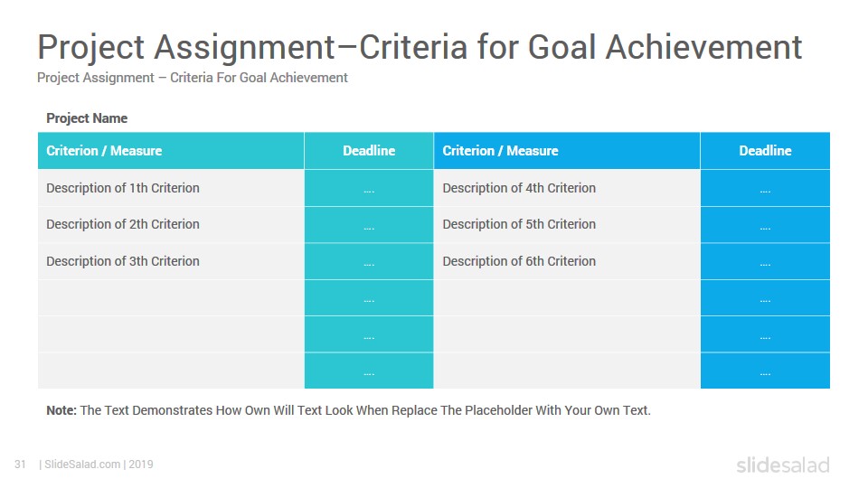This screenshot has width=868, height=488.
Task: Click the teal Deadline column header
Action: coord(369,151)
